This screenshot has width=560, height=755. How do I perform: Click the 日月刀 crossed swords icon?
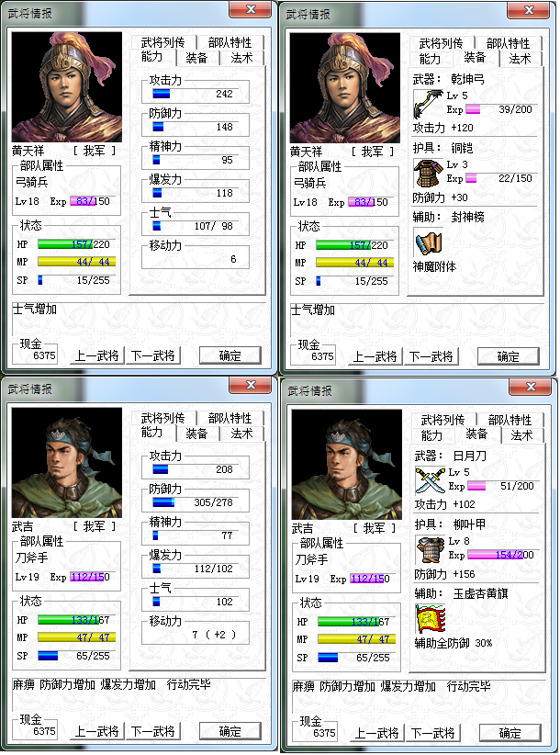[x=430, y=480]
